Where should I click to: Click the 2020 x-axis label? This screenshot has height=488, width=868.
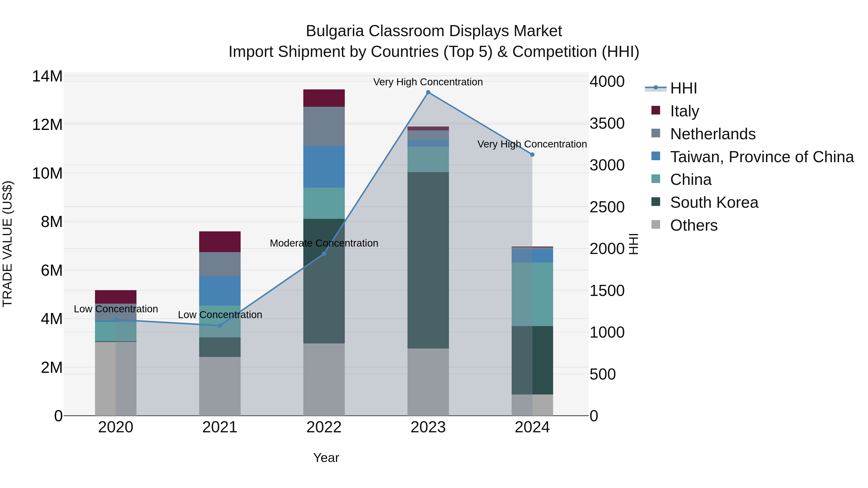[x=116, y=427]
